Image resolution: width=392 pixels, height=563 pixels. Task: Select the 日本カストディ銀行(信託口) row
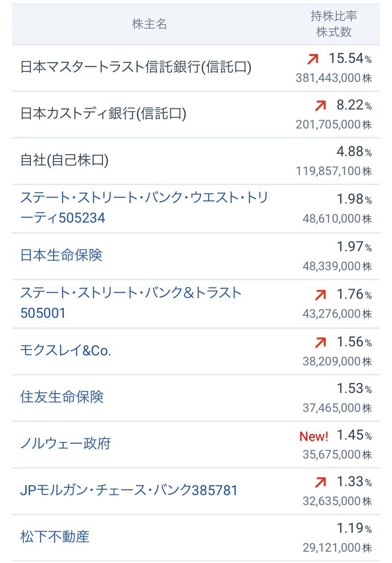196,114
